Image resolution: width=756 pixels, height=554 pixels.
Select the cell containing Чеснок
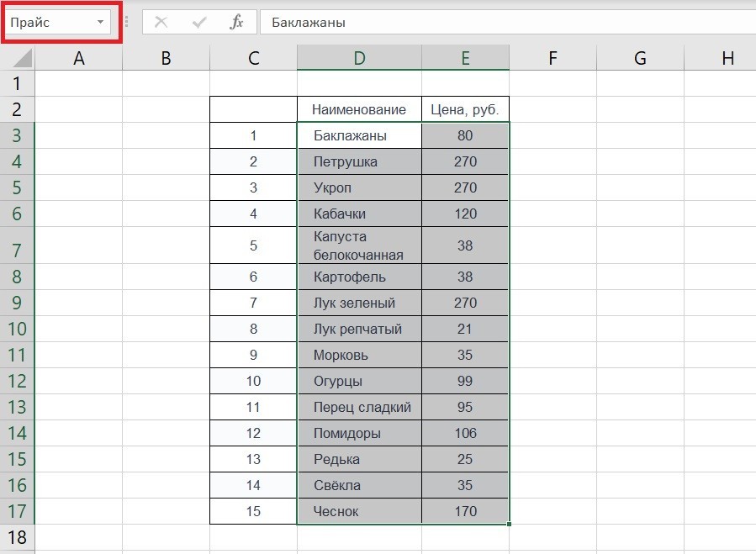point(359,511)
